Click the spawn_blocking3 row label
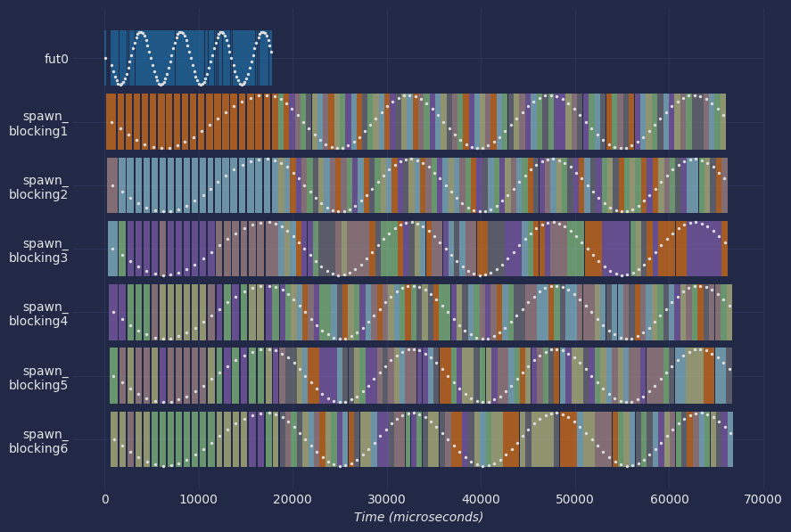Image resolution: width=791 pixels, height=532 pixels. [38, 250]
